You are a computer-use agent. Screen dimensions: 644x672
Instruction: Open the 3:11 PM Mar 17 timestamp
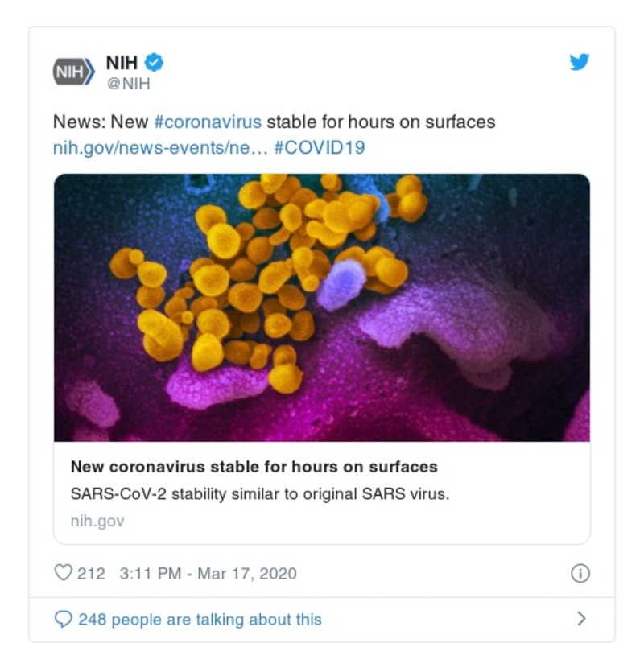point(208,573)
